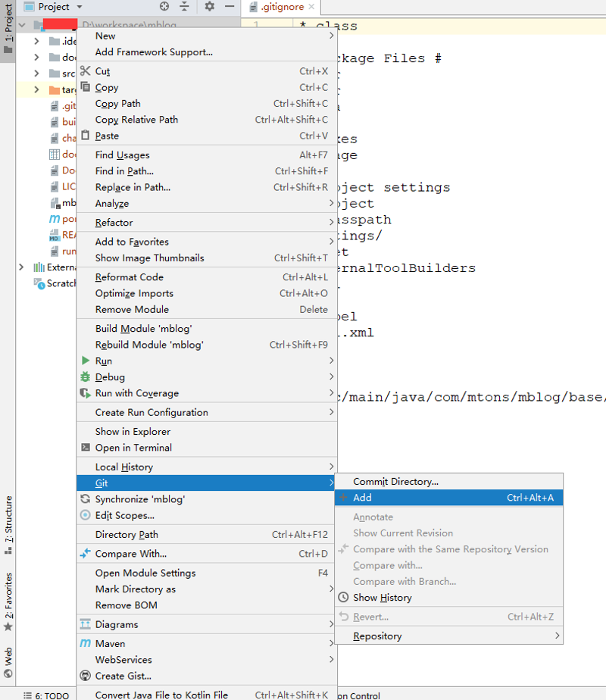Select Create Run Configuration
This screenshot has height=700, width=606.
pos(207,412)
